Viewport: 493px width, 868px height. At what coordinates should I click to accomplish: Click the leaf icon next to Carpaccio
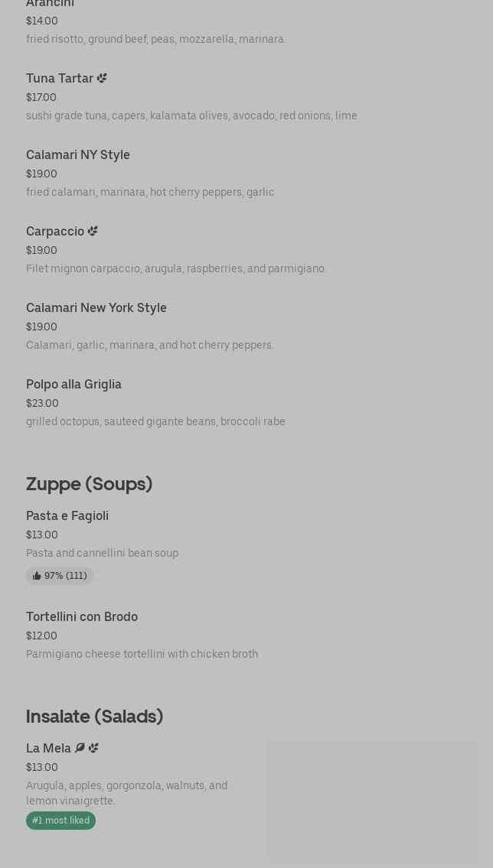[x=93, y=231]
